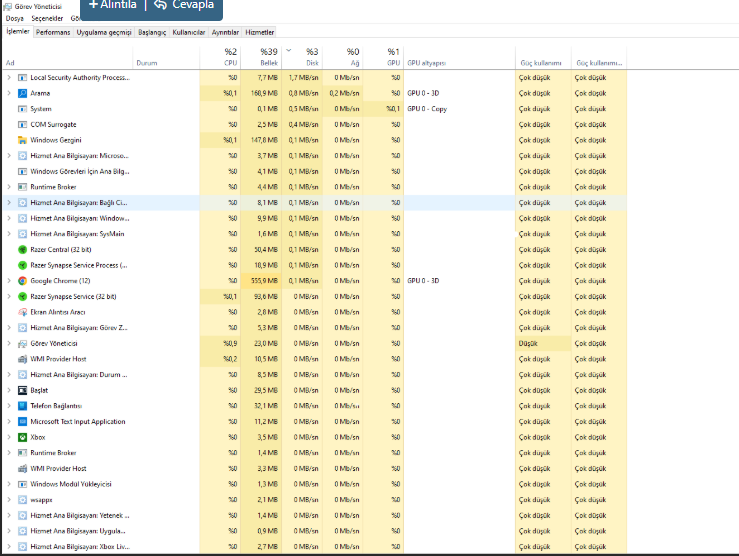The height and width of the screenshot is (556, 739).
Task: Click the Arama search process icon
Action: point(22,93)
